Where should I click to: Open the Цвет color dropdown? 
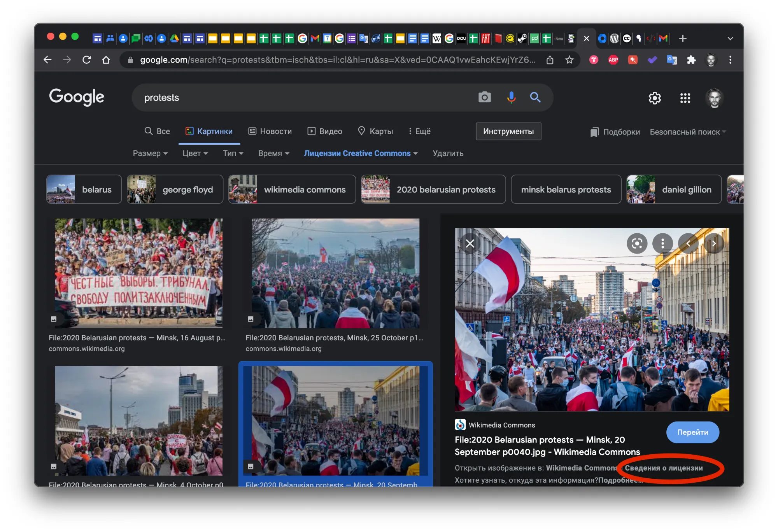195,153
